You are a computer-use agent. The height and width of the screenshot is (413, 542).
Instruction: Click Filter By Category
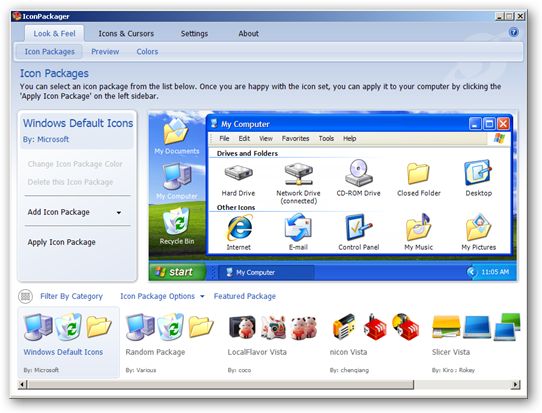click(x=71, y=296)
